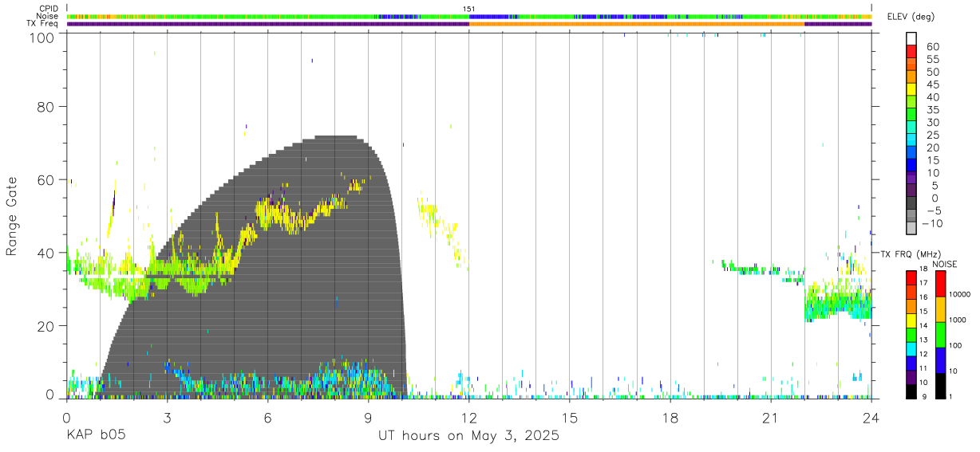Viewport: 980px width, 452px height.
Task: Click the CPID value 151
Action: click(x=469, y=9)
